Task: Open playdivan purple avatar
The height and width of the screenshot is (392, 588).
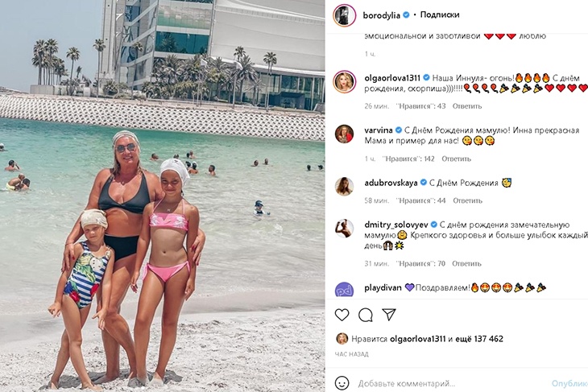Action: 344,290
